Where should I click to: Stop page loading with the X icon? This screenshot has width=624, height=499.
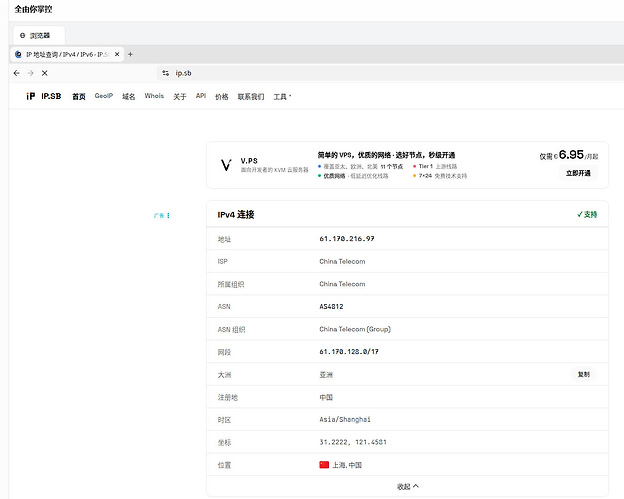pyautogui.click(x=45, y=73)
